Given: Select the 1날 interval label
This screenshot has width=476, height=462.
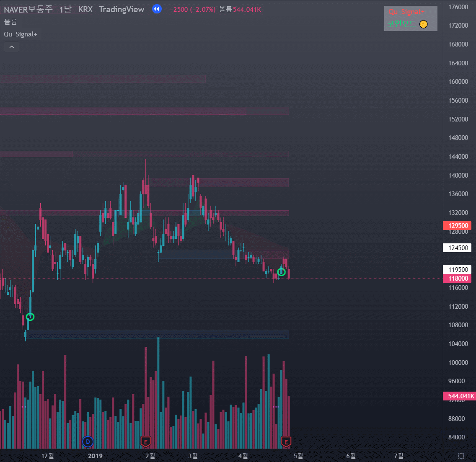Looking at the screenshot, I should [x=65, y=9].
